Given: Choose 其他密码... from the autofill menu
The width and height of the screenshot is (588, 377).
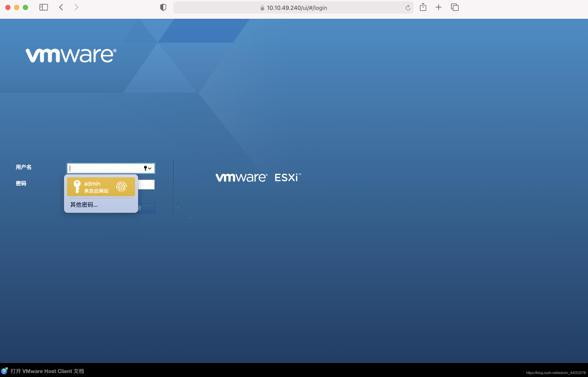Looking at the screenshot, I should point(84,205).
